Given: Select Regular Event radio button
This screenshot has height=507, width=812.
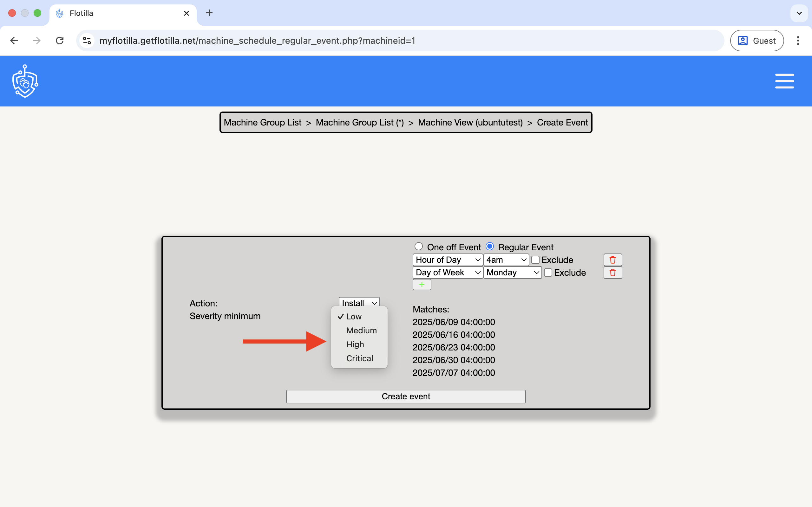Looking at the screenshot, I should pos(489,247).
